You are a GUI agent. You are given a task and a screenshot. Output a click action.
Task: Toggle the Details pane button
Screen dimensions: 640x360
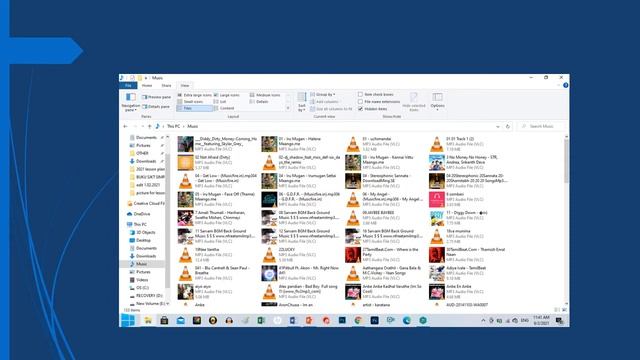pyautogui.click(x=156, y=107)
